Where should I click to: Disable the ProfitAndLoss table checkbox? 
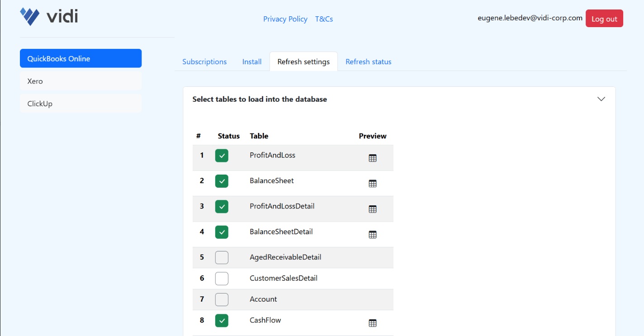click(x=222, y=155)
